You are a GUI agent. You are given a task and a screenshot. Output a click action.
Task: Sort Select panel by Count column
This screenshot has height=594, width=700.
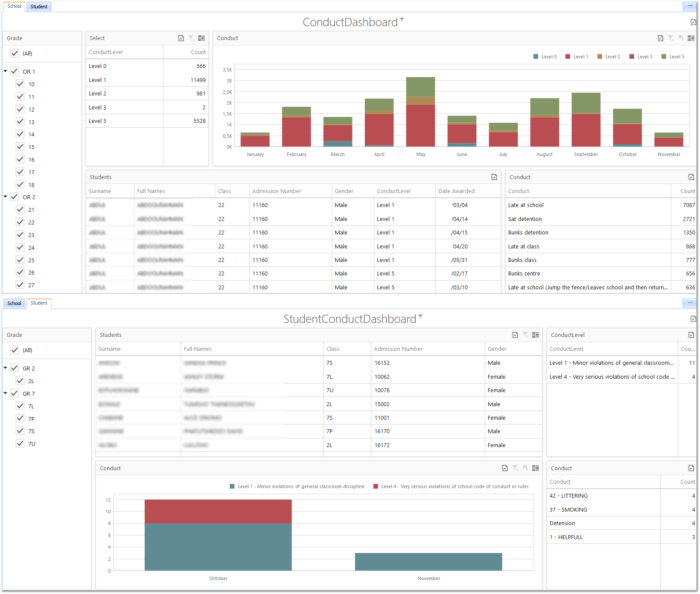point(186,52)
